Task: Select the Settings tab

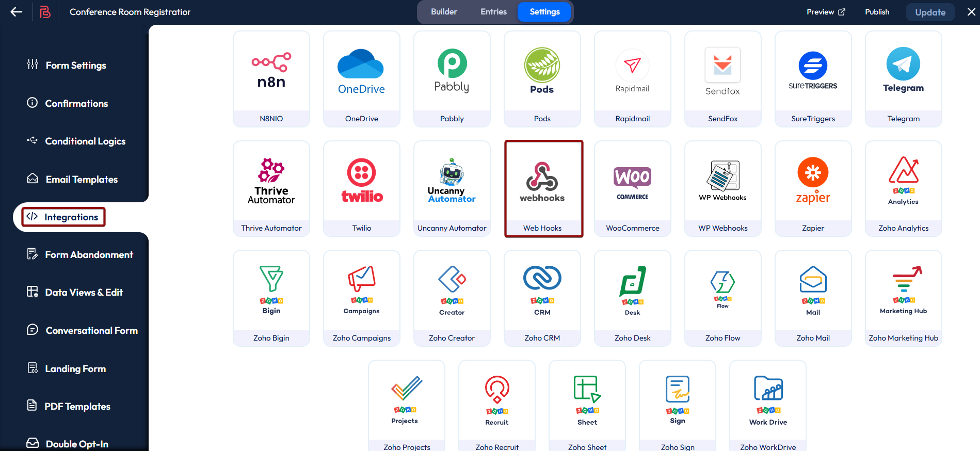Action: pos(545,12)
